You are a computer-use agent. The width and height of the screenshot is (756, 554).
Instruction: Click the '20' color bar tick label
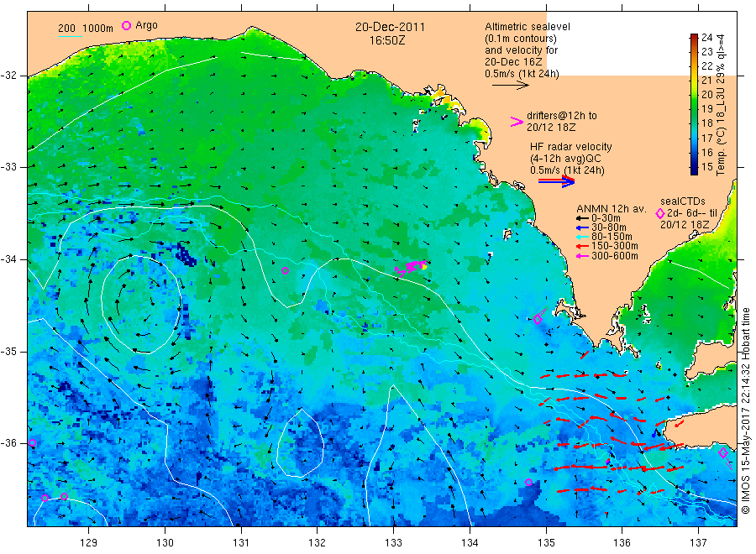click(706, 94)
